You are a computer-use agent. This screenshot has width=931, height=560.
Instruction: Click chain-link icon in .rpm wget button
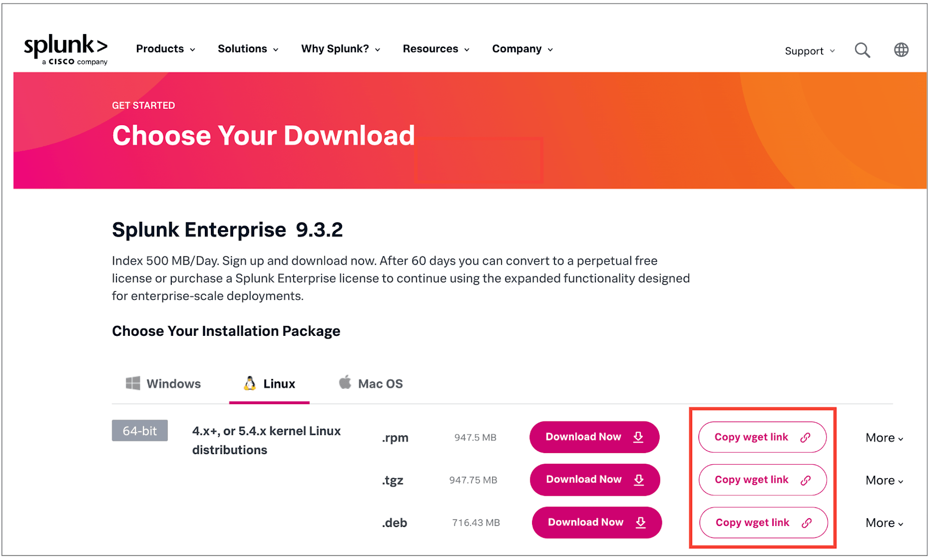tap(805, 438)
